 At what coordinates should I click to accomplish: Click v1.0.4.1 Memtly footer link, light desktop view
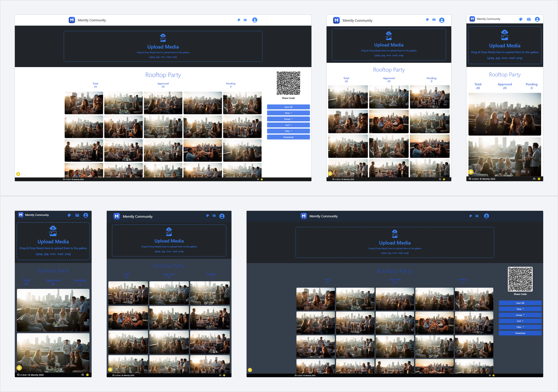(73, 179)
